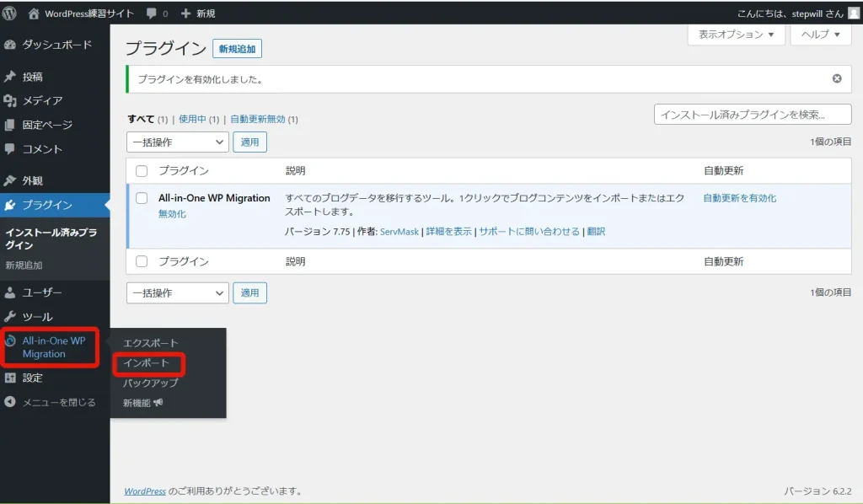The height and width of the screenshot is (504, 863).
Task: Expand the 表示オプション panel
Action: [x=736, y=35]
